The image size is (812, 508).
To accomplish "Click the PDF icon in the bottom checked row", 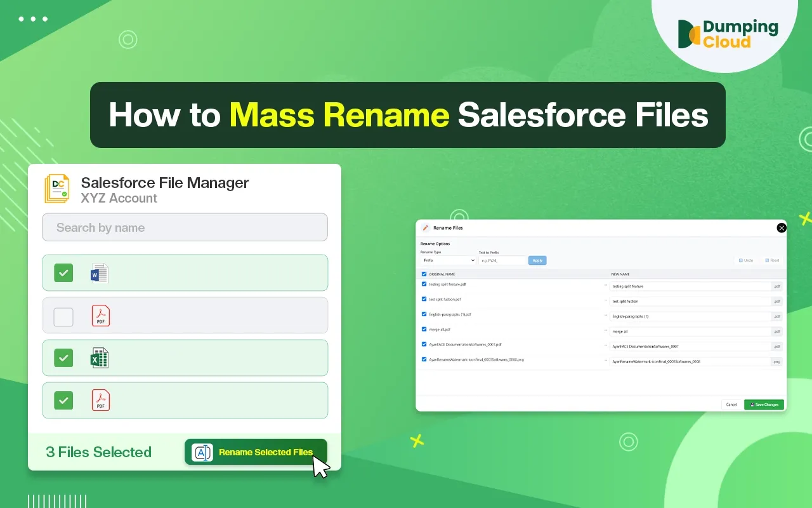I will (101, 400).
